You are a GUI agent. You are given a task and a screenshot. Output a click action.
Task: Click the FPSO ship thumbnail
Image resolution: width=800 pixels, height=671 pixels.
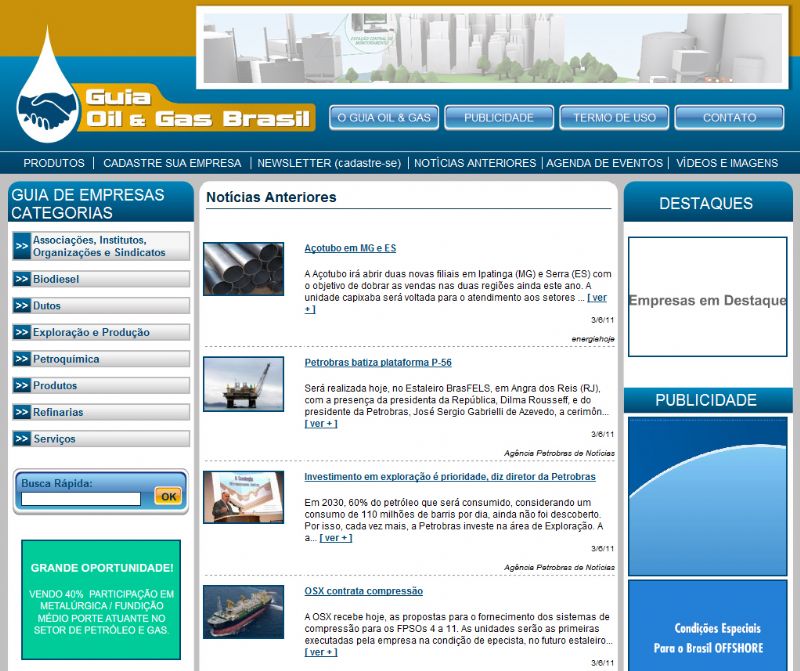(x=243, y=612)
